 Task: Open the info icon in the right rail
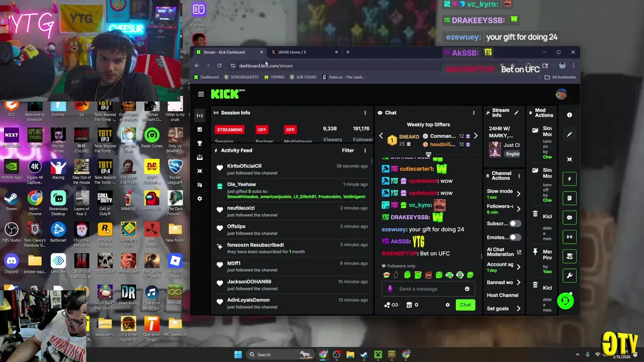tap(570, 115)
